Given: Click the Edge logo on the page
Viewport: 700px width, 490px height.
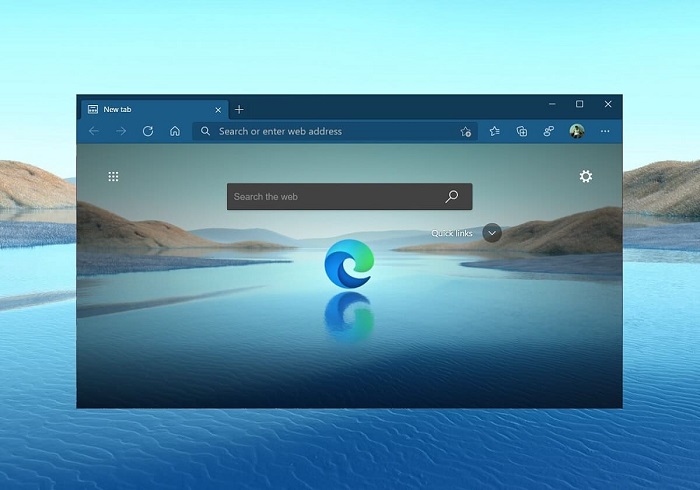Looking at the screenshot, I should [349, 264].
